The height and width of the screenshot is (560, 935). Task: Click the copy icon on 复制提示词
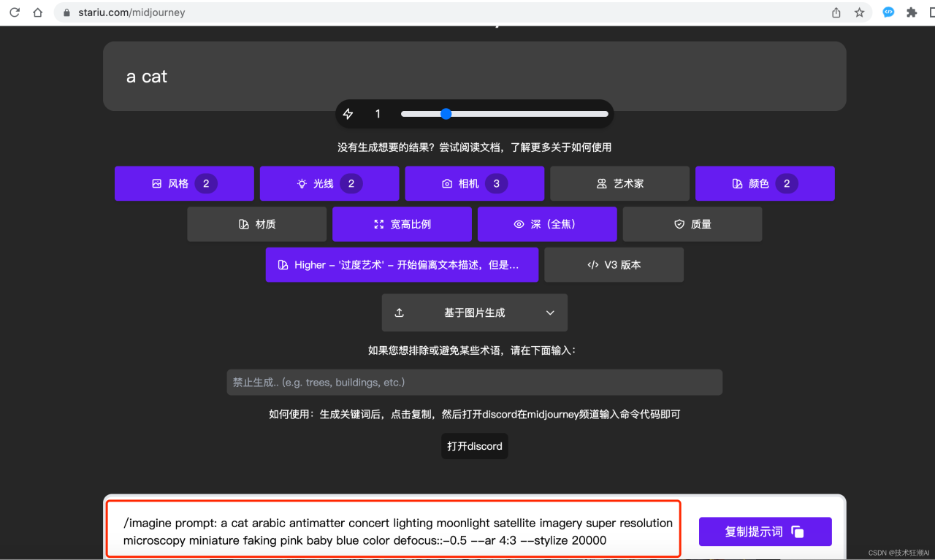pyautogui.click(x=798, y=532)
